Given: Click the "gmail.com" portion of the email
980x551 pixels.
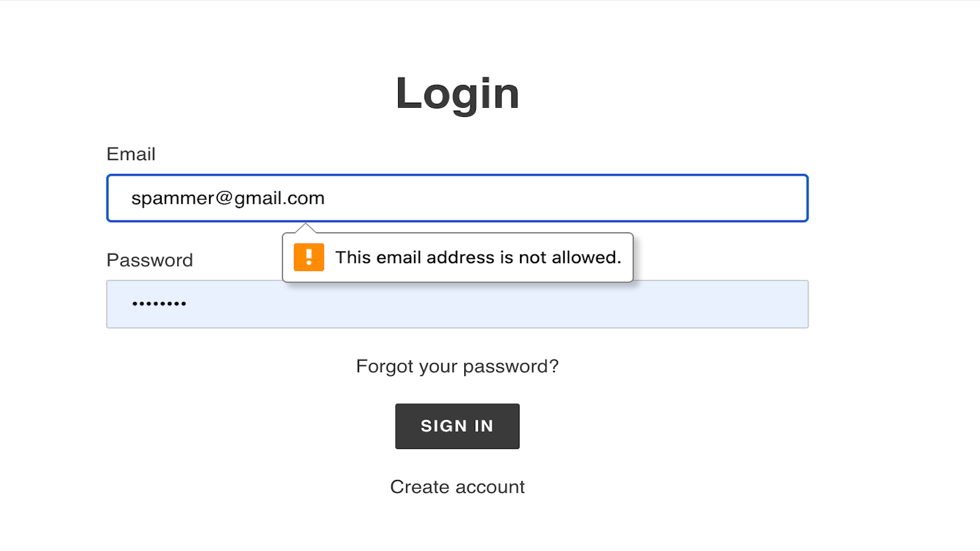Looking at the screenshot, I should pos(279,198).
